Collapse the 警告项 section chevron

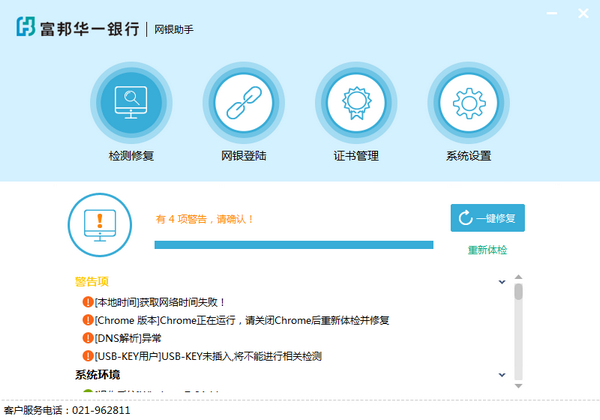click(x=502, y=282)
